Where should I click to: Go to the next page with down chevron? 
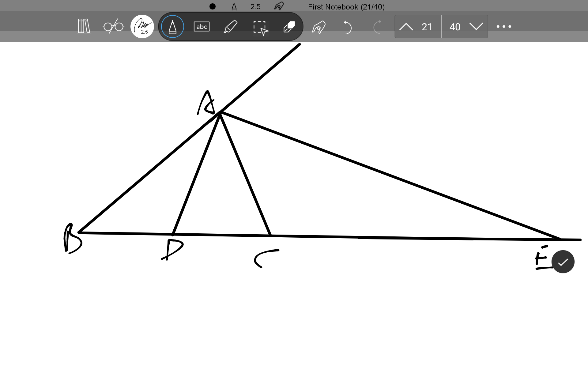[476, 27]
